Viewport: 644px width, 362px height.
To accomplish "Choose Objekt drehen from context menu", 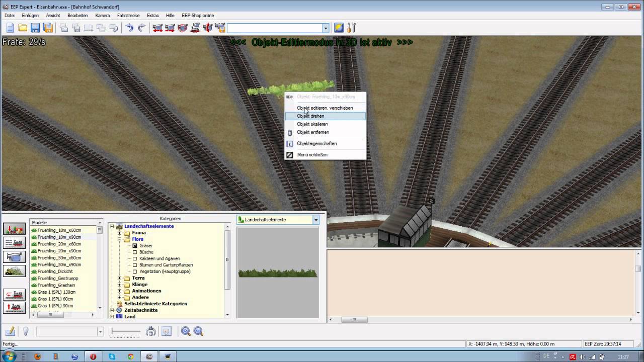I will (x=326, y=116).
